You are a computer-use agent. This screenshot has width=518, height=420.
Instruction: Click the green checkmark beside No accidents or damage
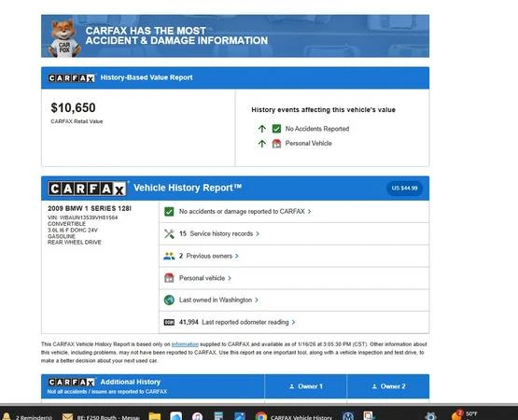(169, 212)
